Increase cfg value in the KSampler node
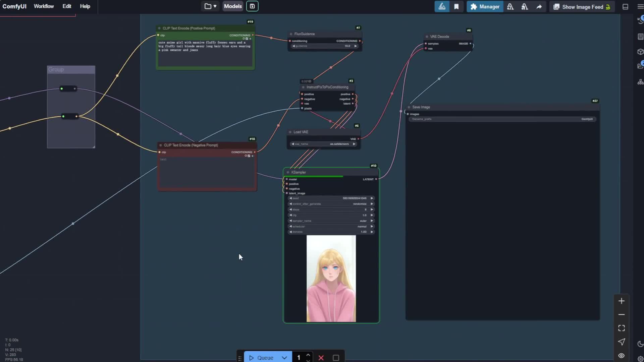Viewport: 644px width, 362px height. click(x=372, y=215)
